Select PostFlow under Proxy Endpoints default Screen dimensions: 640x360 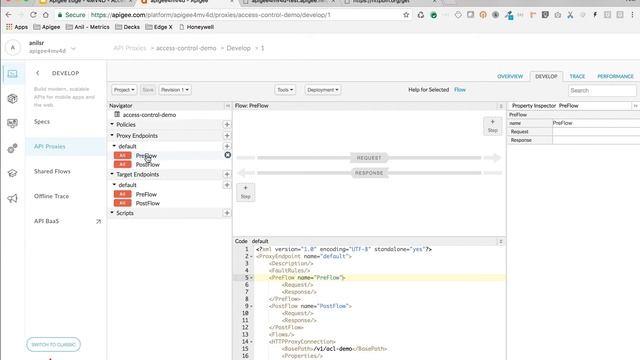(x=148, y=164)
